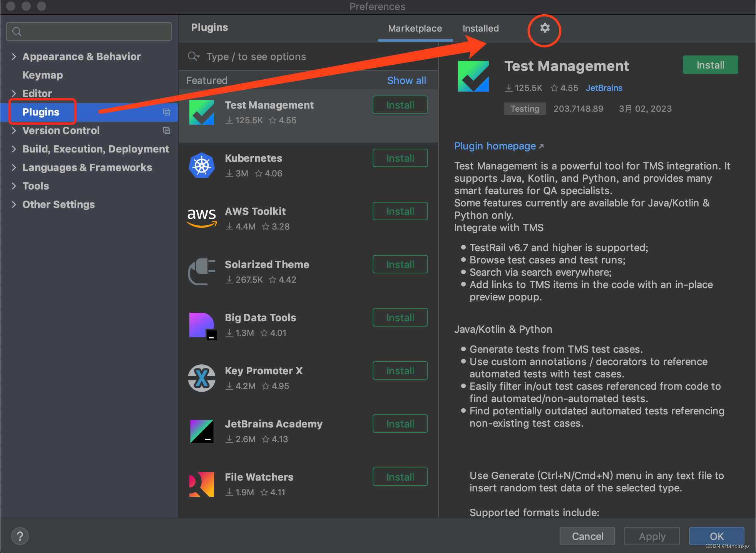Click the help question mark button
This screenshot has width=756, height=553.
tap(20, 536)
